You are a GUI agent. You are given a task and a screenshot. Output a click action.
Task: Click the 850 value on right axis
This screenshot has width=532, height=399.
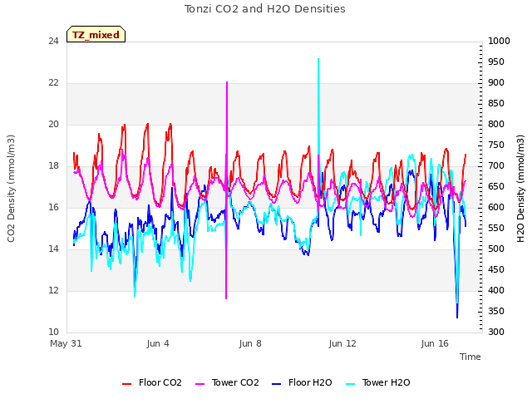tap(496, 103)
